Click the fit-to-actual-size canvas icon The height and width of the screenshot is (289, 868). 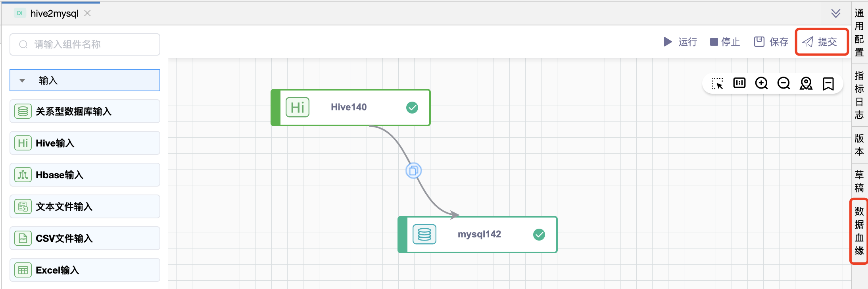pos(739,83)
